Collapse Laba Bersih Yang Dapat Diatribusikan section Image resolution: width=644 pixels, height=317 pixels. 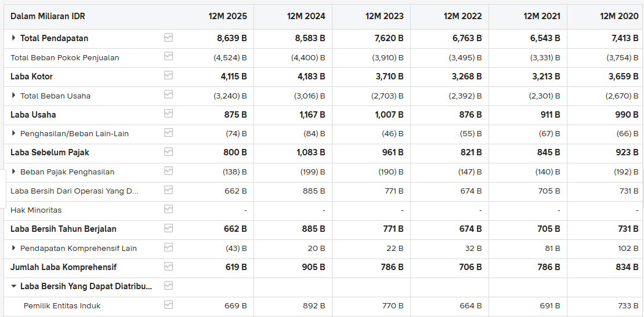click(13, 287)
